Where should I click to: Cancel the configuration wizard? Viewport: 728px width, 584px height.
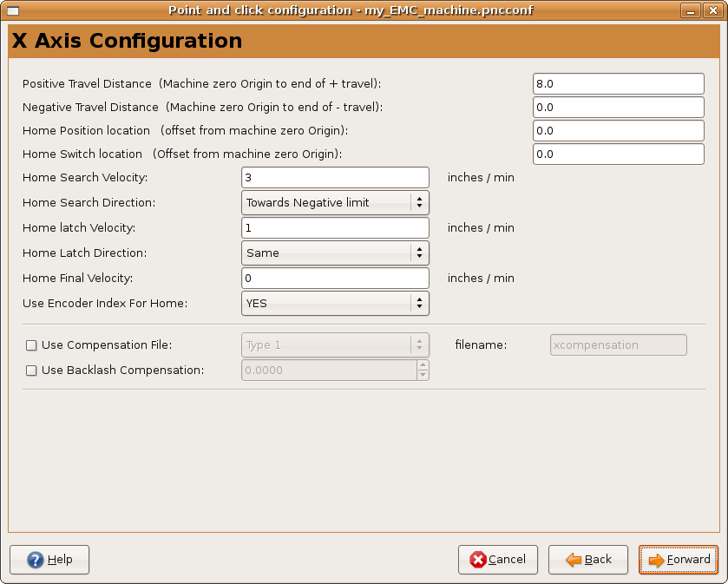point(498,560)
